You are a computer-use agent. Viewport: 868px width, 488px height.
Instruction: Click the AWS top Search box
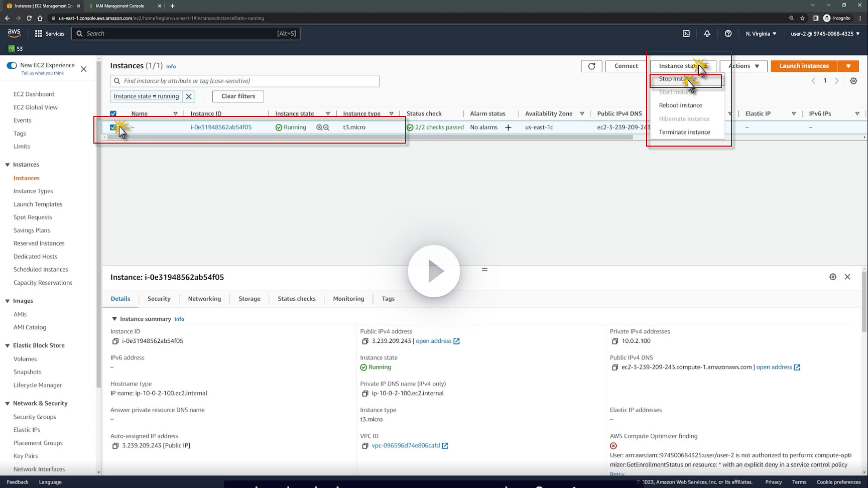click(186, 34)
